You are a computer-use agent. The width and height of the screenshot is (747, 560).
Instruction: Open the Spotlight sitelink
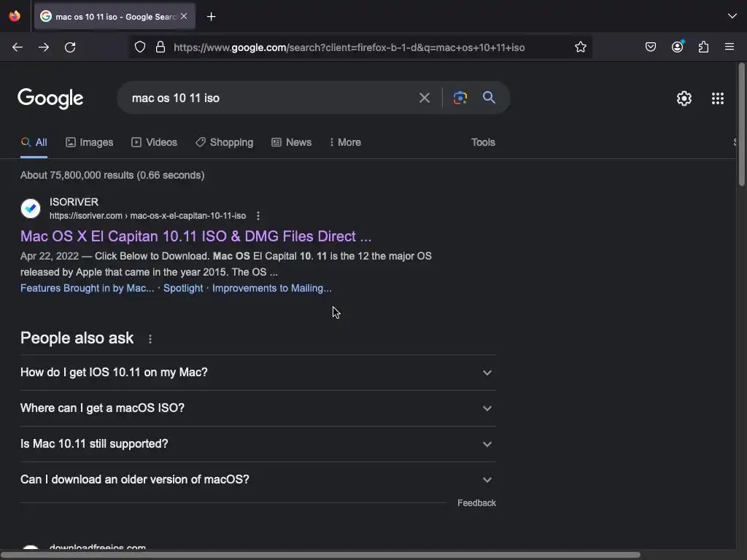click(x=183, y=288)
